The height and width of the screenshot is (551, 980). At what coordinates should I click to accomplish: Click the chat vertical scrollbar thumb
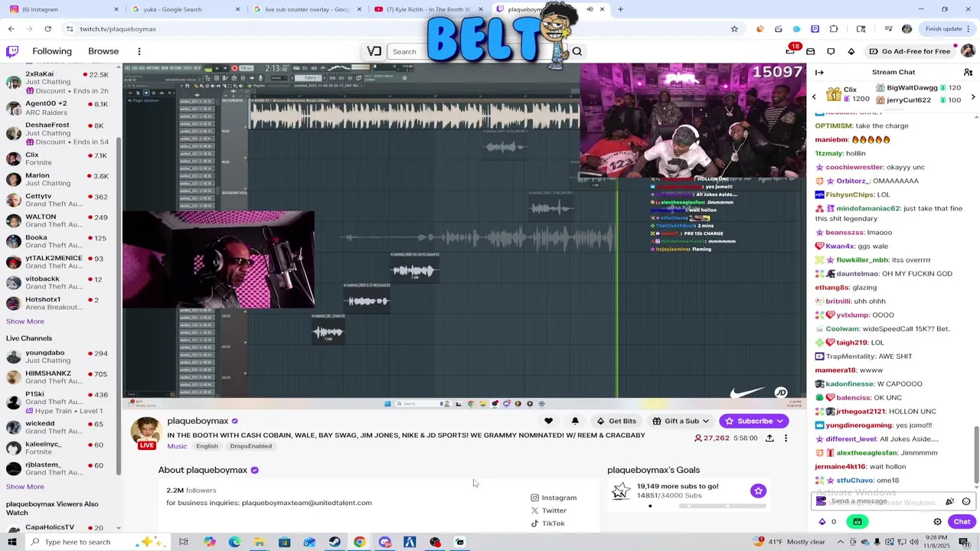coord(975,455)
